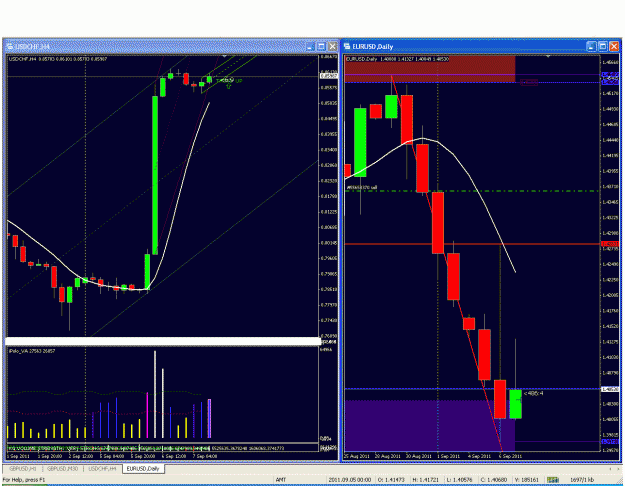Click the green arrow marker on USDCHF chart
This screenshot has height=486, width=625.
(228, 86)
